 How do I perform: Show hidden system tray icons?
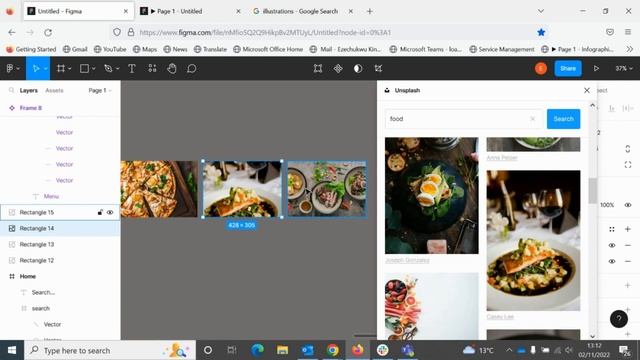pos(509,350)
